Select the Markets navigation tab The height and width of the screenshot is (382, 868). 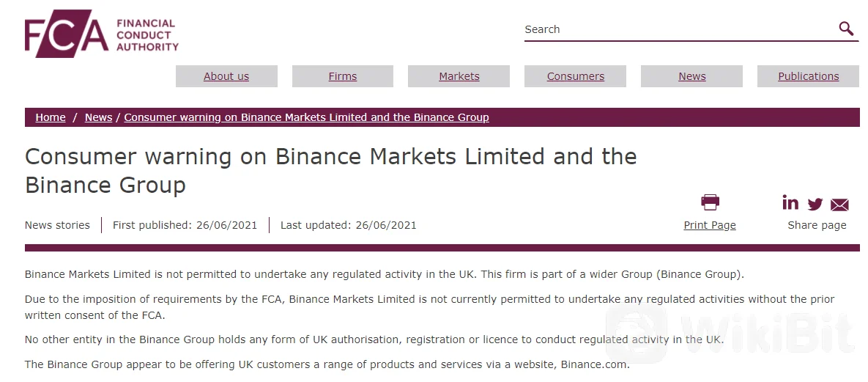pyautogui.click(x=459, y=76)
